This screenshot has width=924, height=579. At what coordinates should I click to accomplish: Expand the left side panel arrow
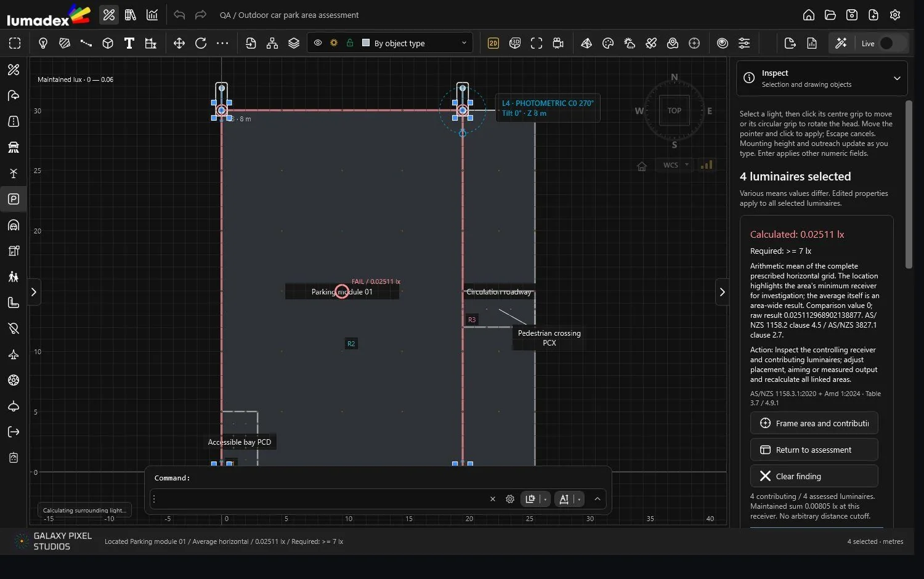click(x=34, y=292)
